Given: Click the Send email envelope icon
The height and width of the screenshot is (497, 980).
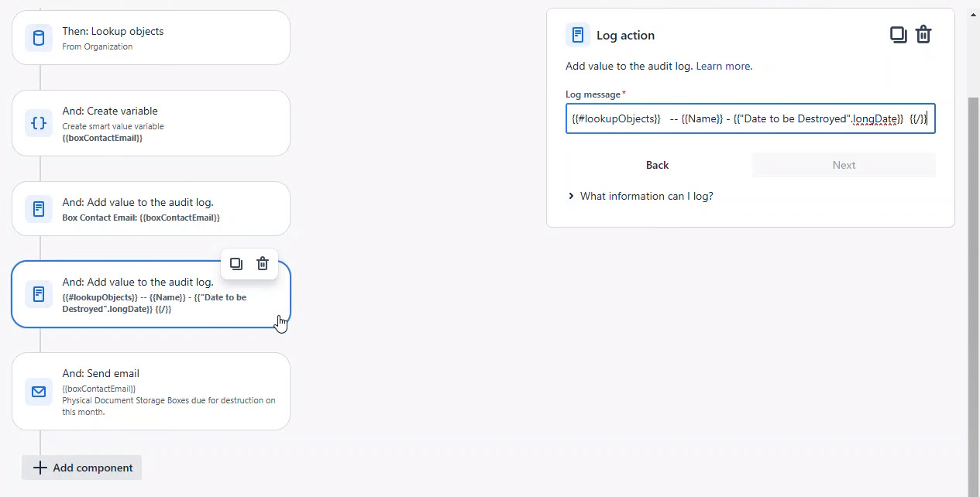Looking at the screenshot, I should click(39, 392).
